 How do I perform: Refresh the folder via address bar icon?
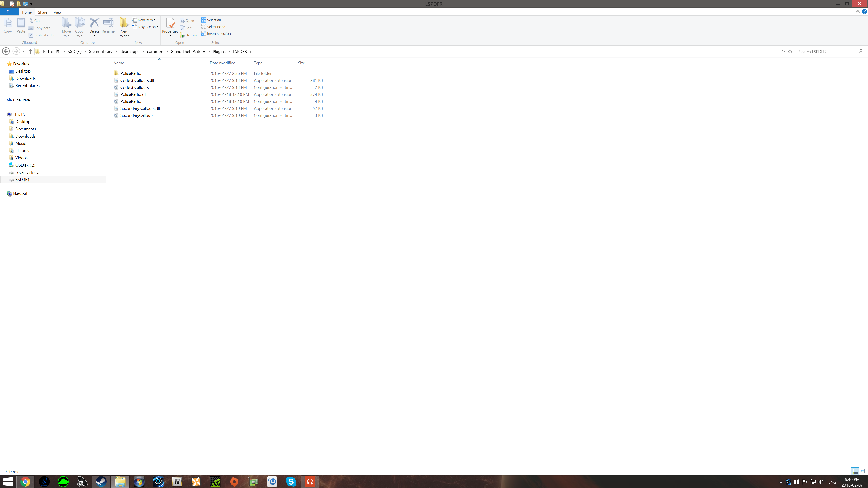tap(790, 51)
